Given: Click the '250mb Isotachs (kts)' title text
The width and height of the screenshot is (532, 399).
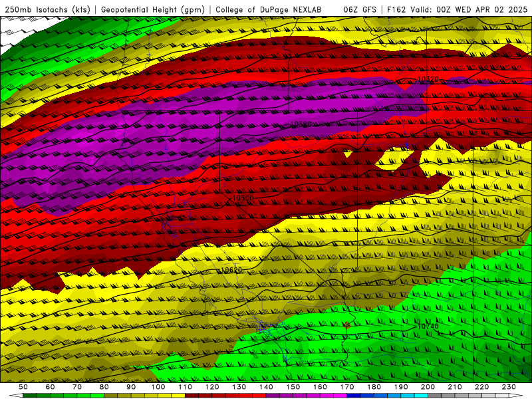Looking at the screenshot, I should (48, 10).
